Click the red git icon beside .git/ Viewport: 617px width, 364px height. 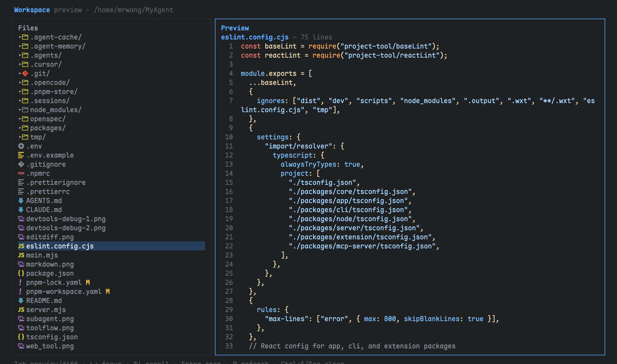pyautogui.click(x=25, y=74)
